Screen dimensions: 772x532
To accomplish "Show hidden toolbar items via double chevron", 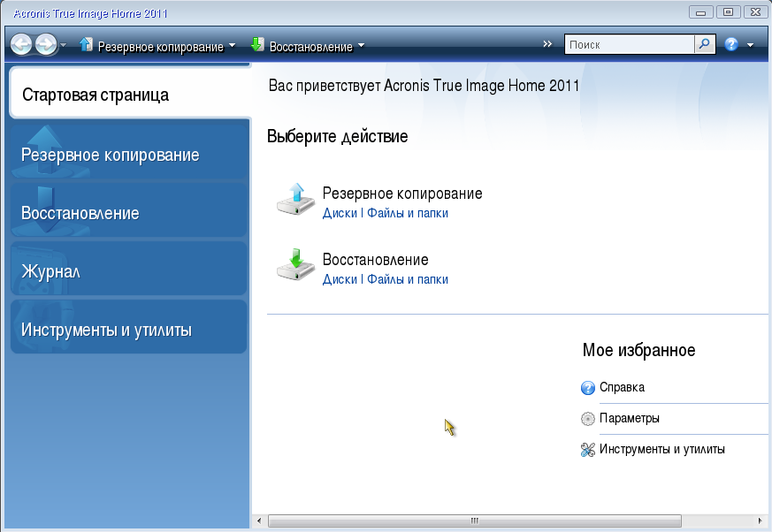I will 547,43.
